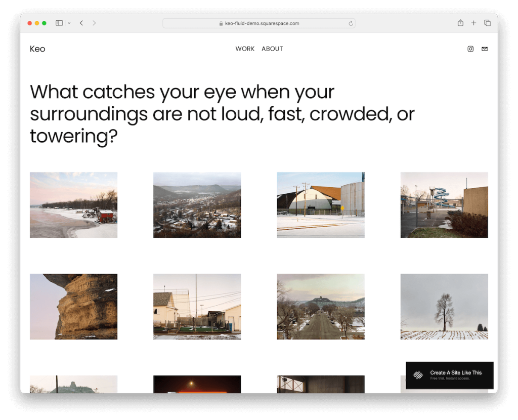The width and height of the screenshot is (518, 420).
Task: Click the address bar URL field
Action: tap(259, 23)
